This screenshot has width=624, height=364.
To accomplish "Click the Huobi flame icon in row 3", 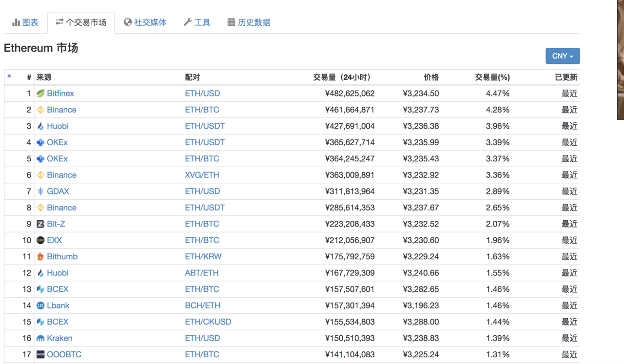I will click(x=40, y=126).
